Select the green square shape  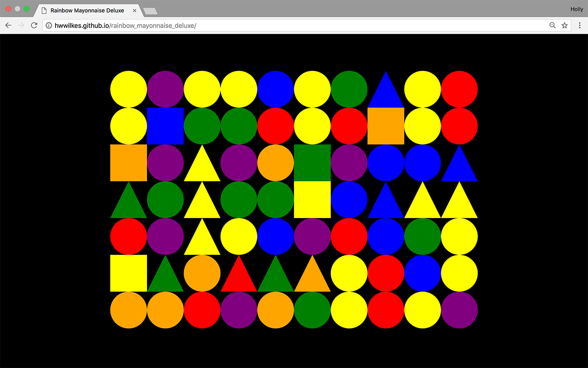[x=312, y=163]
